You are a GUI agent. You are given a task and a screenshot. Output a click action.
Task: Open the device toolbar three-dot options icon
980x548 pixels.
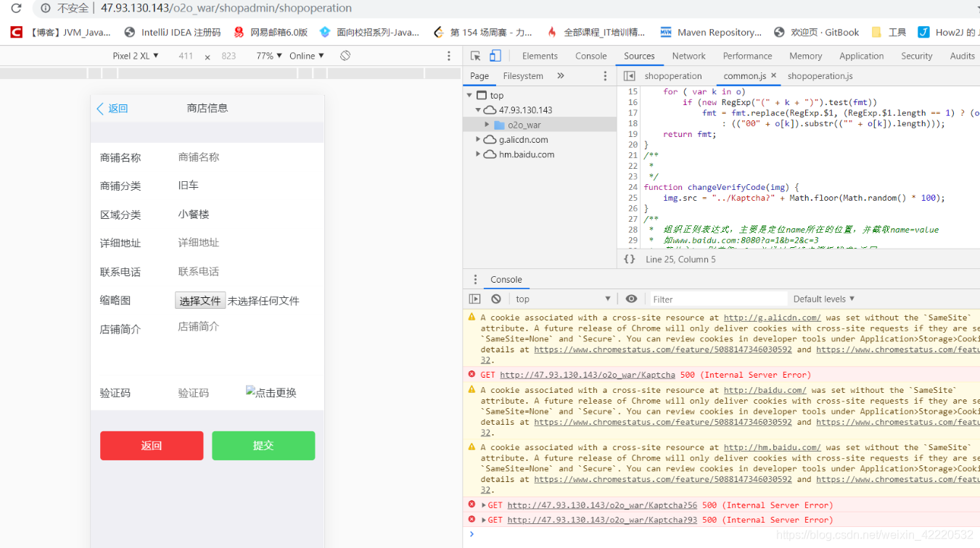[448, 55]
